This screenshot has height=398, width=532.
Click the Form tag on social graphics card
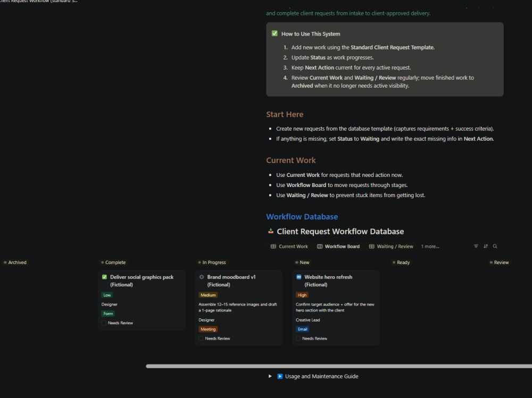pos(108,314)
